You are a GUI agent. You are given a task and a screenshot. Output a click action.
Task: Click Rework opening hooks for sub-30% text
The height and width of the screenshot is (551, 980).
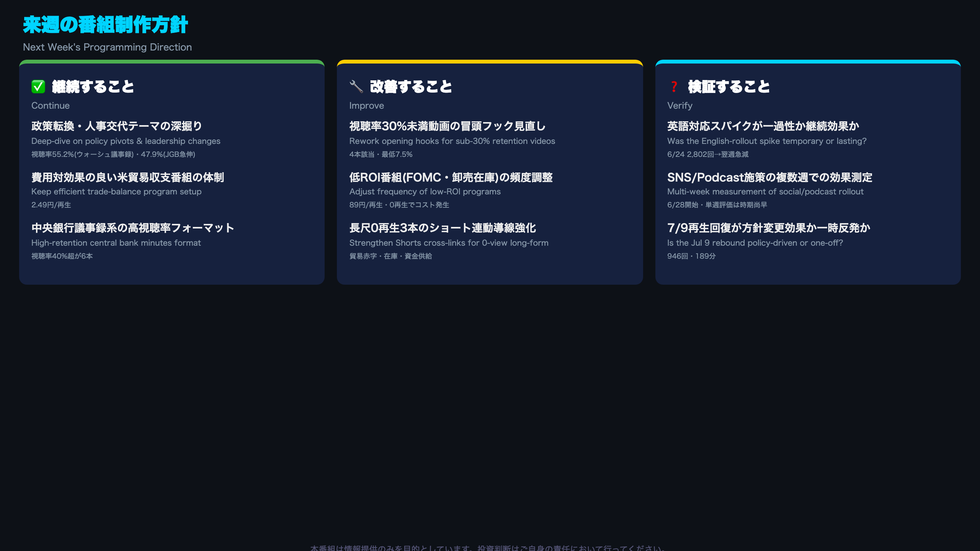452,141
